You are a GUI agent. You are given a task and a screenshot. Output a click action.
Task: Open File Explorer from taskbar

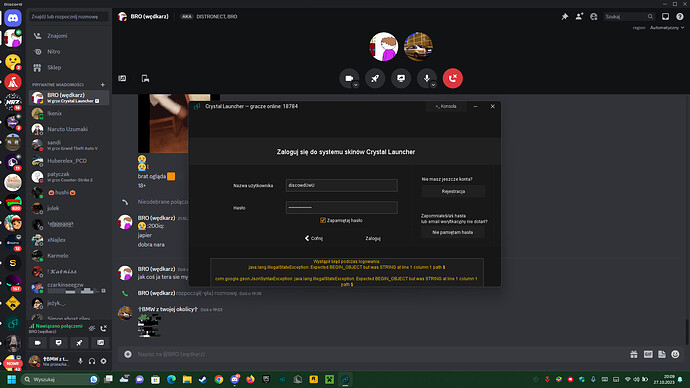tap(187, 379)
